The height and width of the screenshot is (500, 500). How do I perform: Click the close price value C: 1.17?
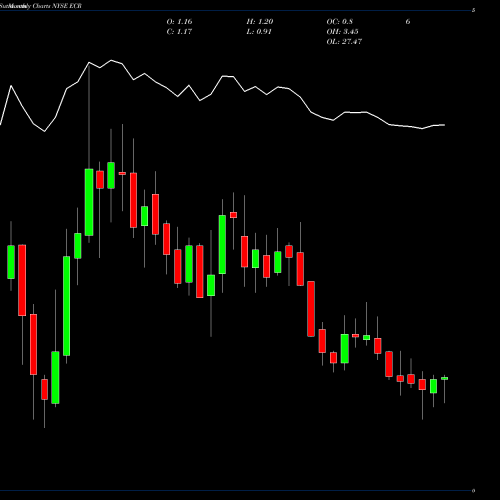coord(179,32)
